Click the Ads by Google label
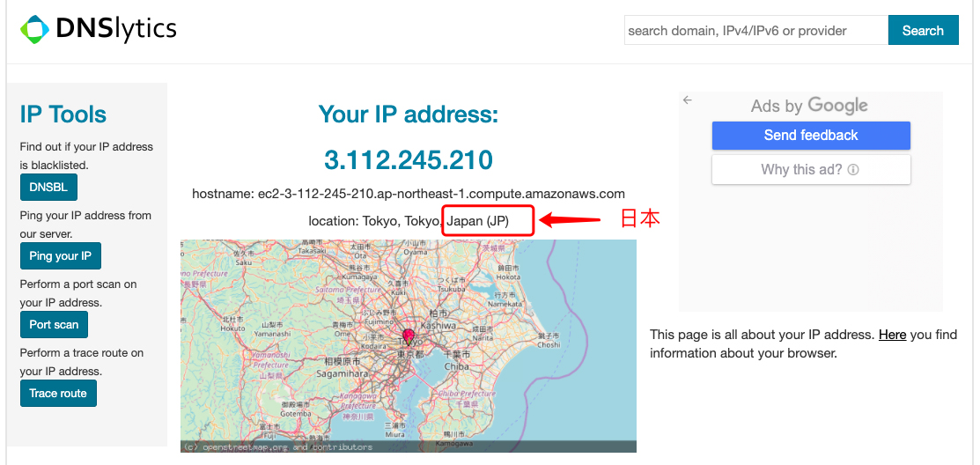The image size is (980, 465). click(809, 107)
